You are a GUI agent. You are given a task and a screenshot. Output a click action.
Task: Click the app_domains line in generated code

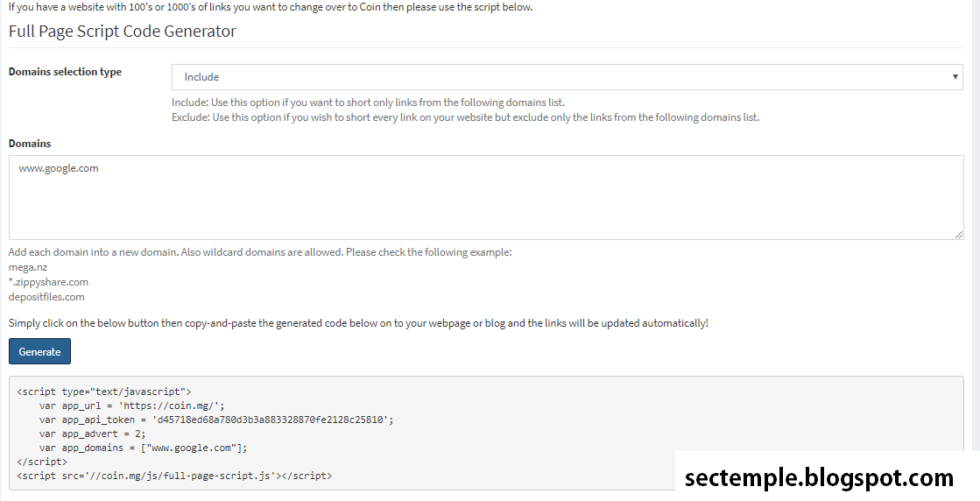[x=143, y=448]
